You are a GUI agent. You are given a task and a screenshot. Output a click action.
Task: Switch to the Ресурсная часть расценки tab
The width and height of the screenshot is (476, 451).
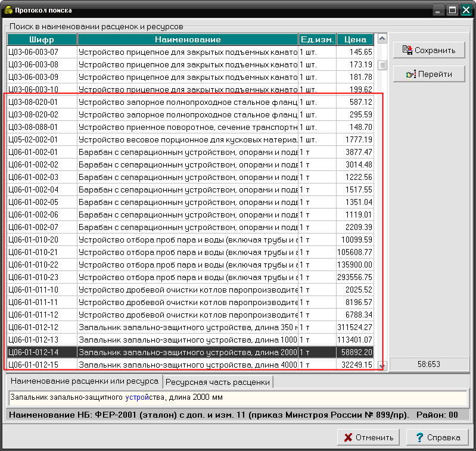click(217, 382)
